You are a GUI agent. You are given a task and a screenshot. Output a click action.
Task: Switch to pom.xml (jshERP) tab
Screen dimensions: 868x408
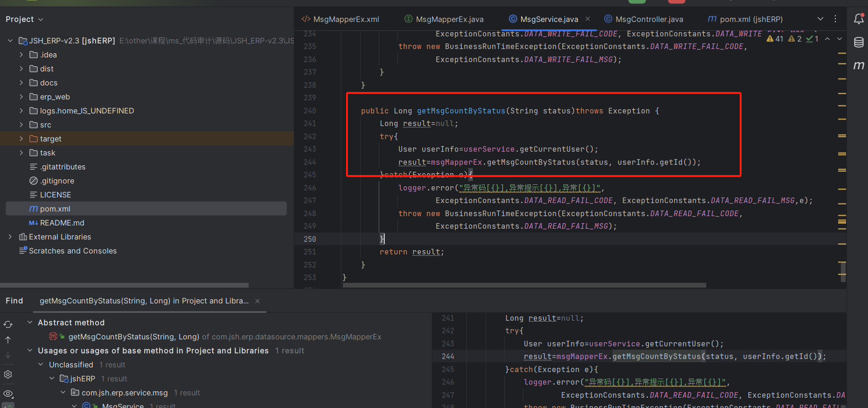click(745, 19)
